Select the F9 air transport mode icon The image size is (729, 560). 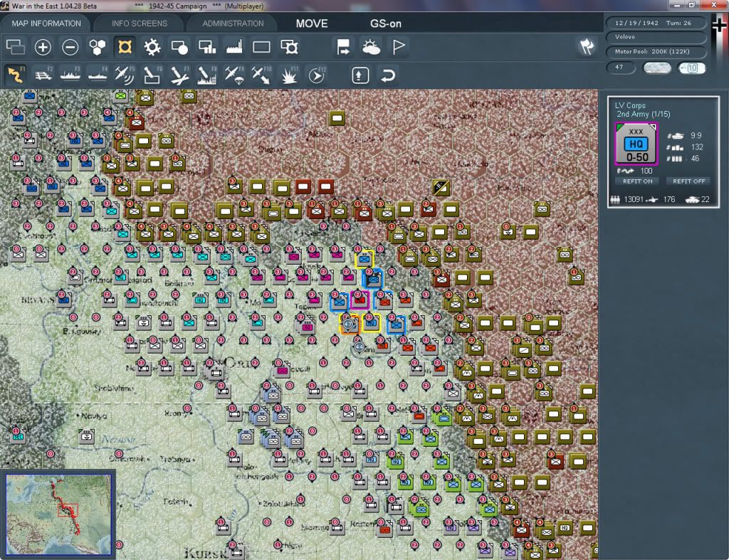[234, 75]
